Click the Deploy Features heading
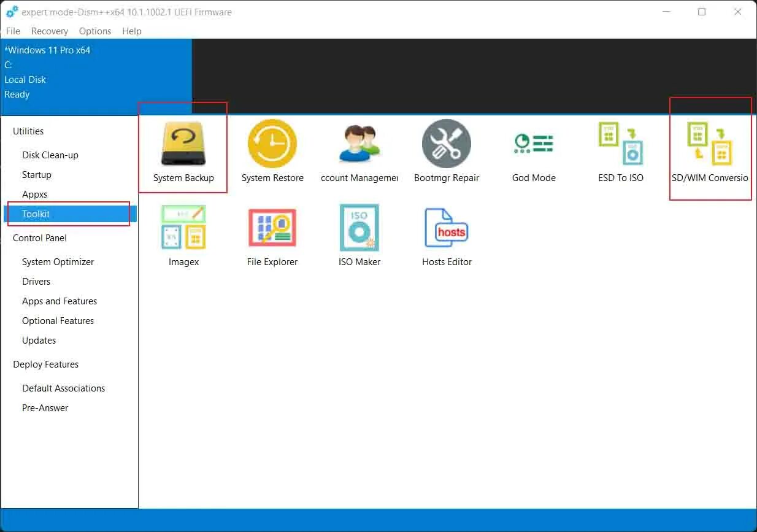This screenshot has width=757, height=532. coord(46,364)
